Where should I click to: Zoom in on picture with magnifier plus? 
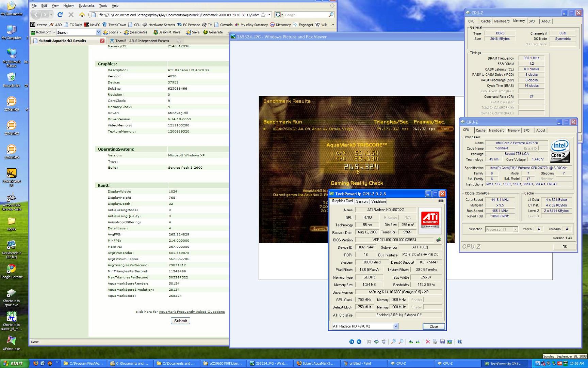394,342
